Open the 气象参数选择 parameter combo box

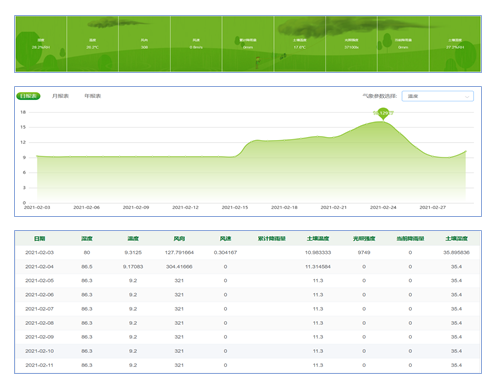point(438,96)
